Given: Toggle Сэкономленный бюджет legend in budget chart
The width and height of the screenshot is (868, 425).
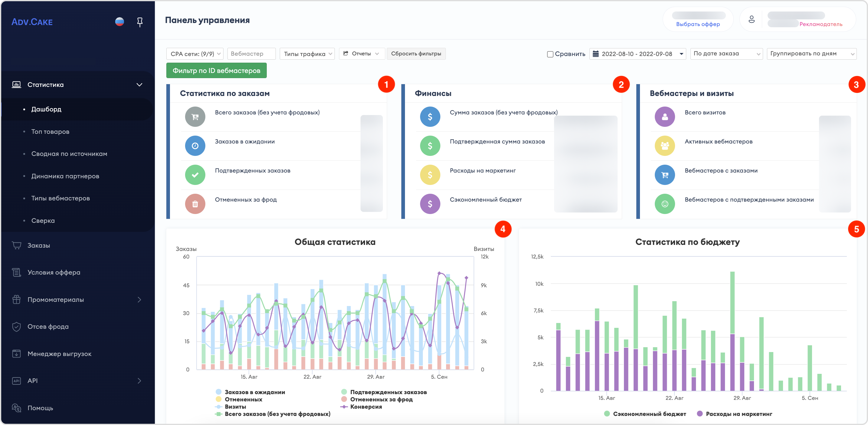Looking at the screenshot, I should 645,414.
